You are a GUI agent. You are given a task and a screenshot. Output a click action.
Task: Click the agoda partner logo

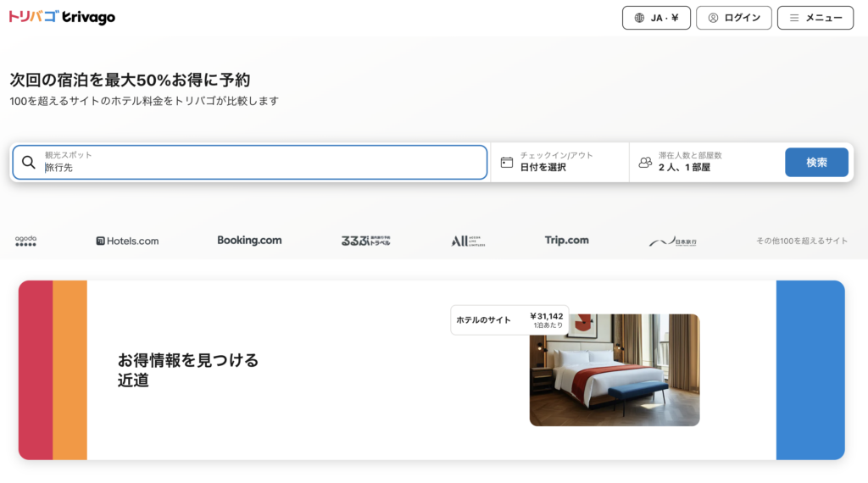point(26,241)
